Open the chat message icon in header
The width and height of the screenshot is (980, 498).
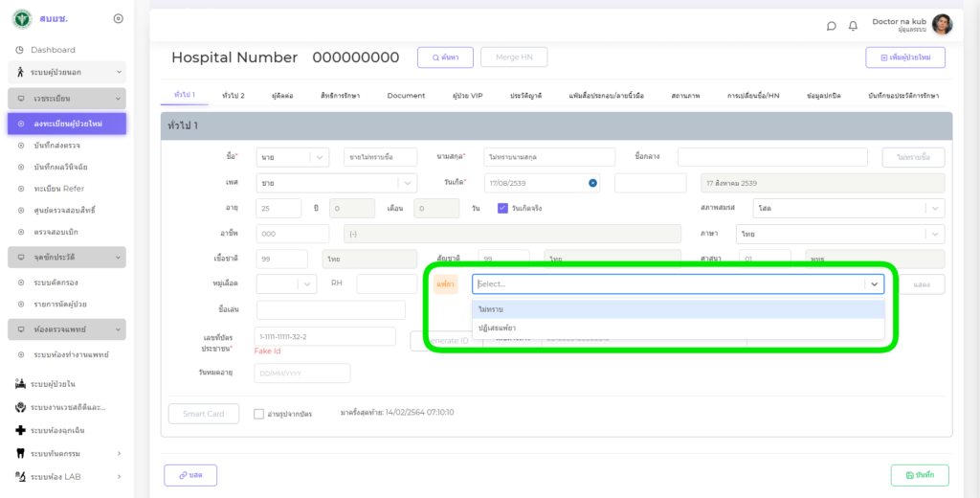click(x=831, y=26)
